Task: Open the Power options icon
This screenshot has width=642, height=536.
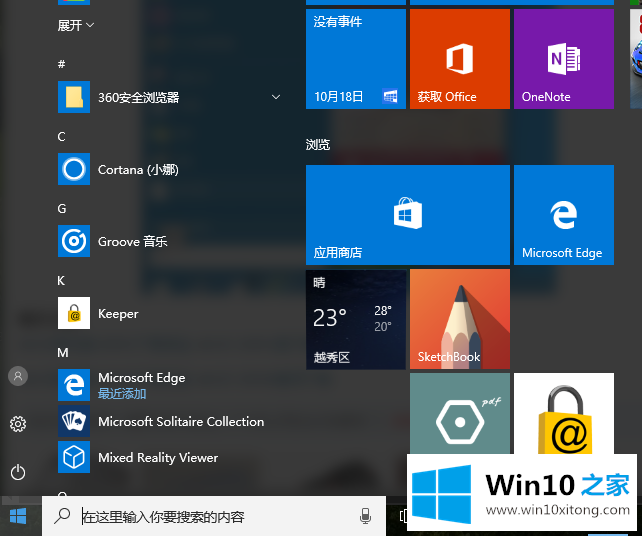Action: click(x=18, y=473)
